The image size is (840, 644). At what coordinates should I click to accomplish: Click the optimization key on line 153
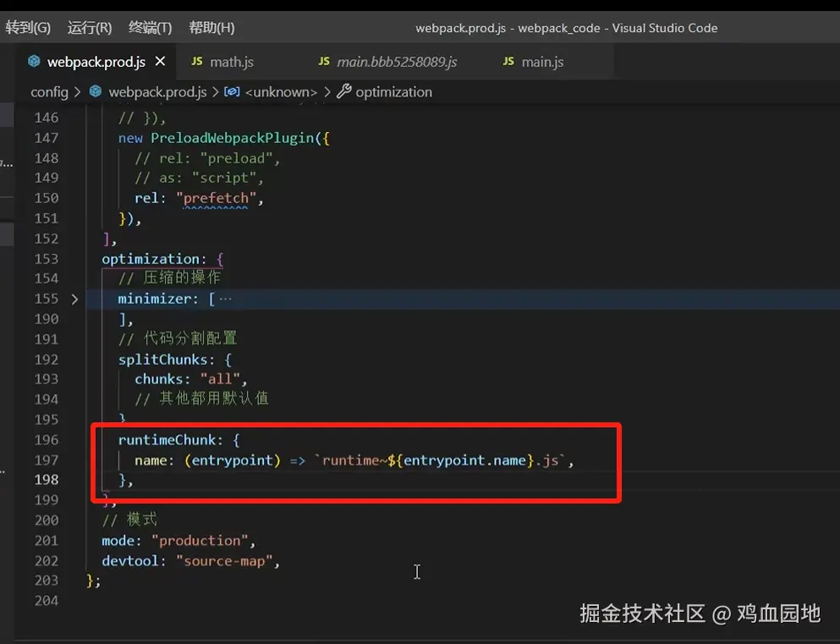coord(151,259)
